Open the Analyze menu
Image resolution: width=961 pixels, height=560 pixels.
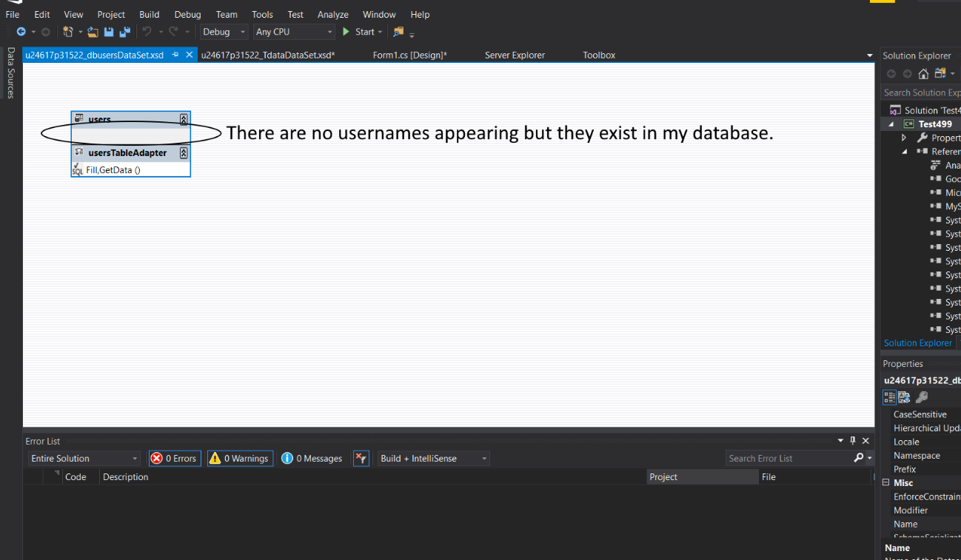(x=333, y=14)
